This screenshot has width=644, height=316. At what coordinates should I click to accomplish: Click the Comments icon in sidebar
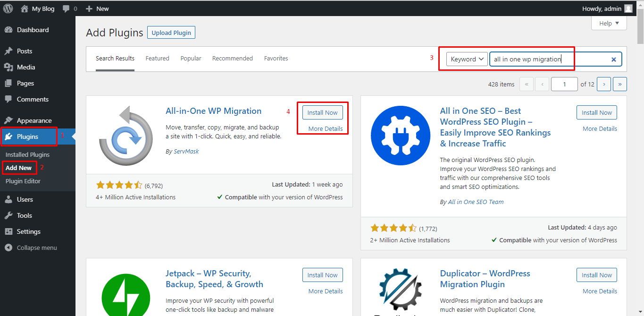[x=8, y=99]
